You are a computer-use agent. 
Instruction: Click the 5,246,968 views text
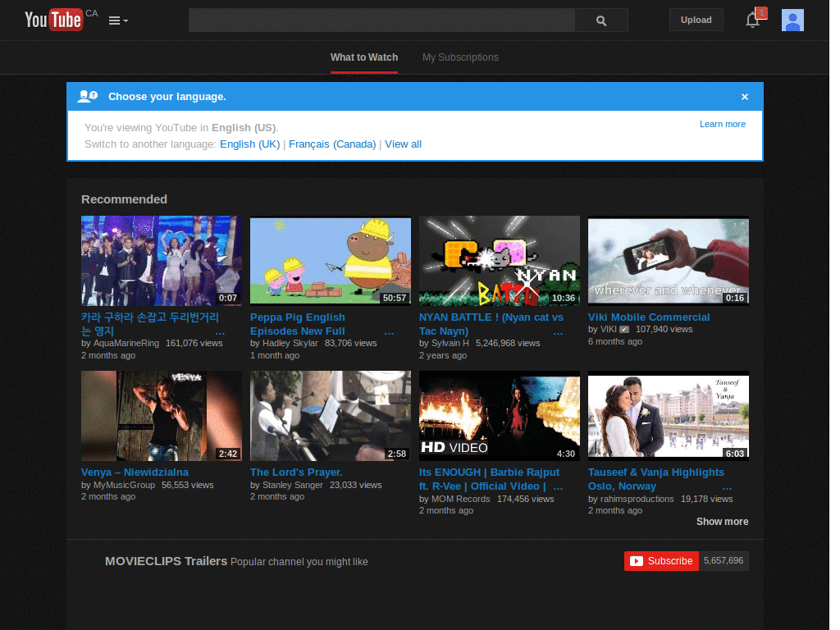click(508, 343)
